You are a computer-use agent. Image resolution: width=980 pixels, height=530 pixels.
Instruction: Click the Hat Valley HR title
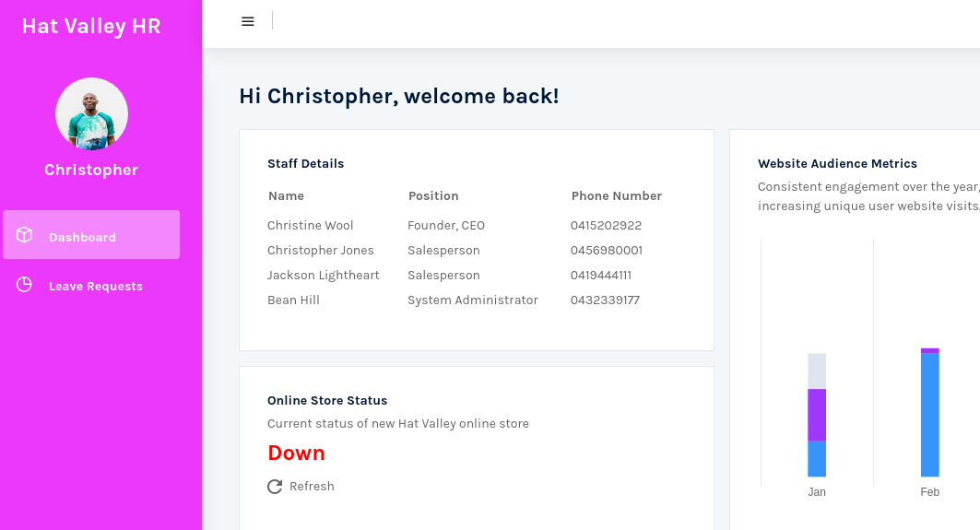91,26
